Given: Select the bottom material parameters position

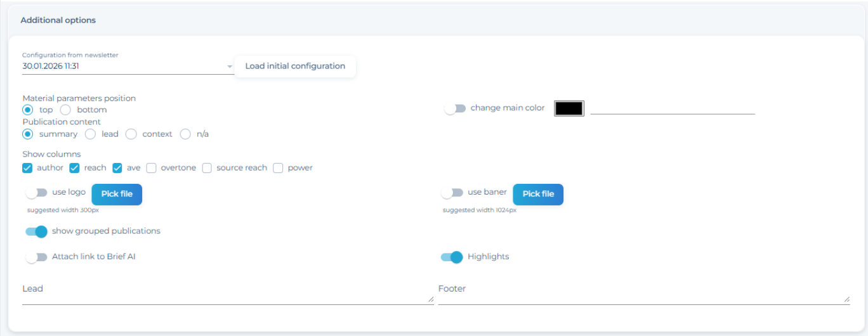Looking at the screenshot, I should pyautogui.click(x=65, y=110).
